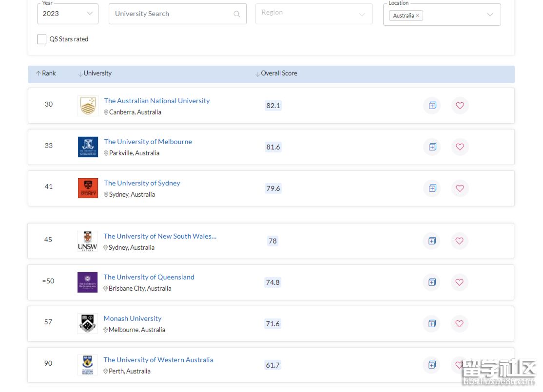Click the Parkville, Australia location text
Screen dimensions: 543x392
[135, 153]
